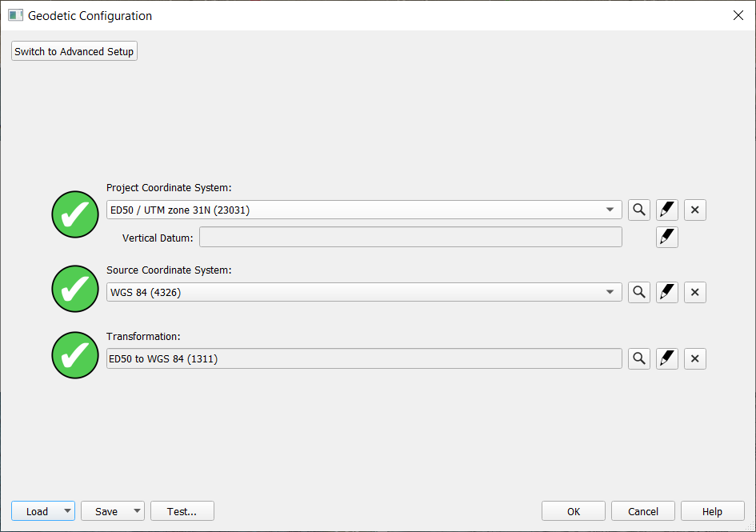The height and width of the screenshot is (532, 756).
Task: Clear the Project Coordinate System selection
Action: (694, 210)
